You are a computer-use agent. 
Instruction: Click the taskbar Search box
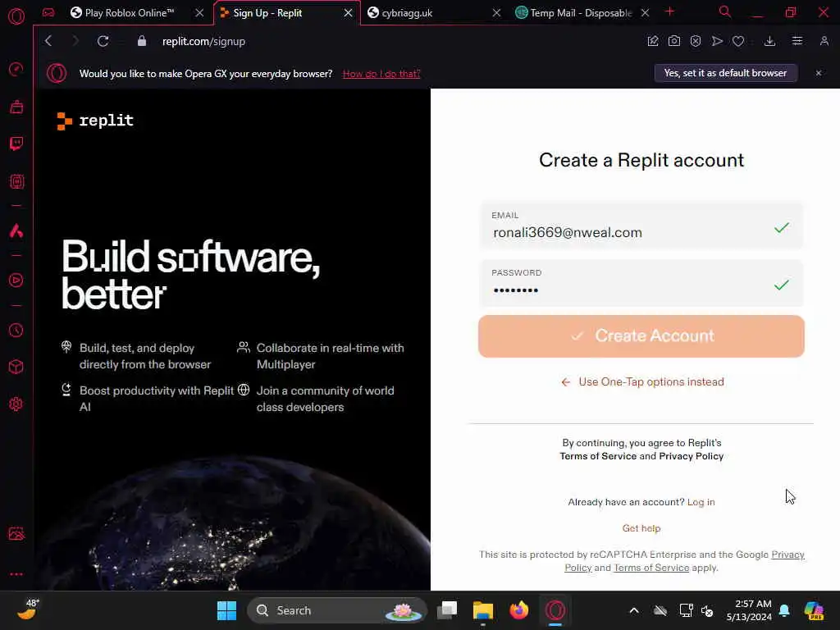click(337, 610)
